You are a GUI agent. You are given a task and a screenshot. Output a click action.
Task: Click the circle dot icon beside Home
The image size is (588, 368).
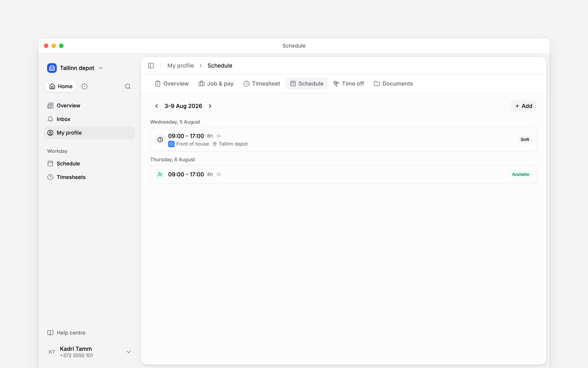click(84, 86)
